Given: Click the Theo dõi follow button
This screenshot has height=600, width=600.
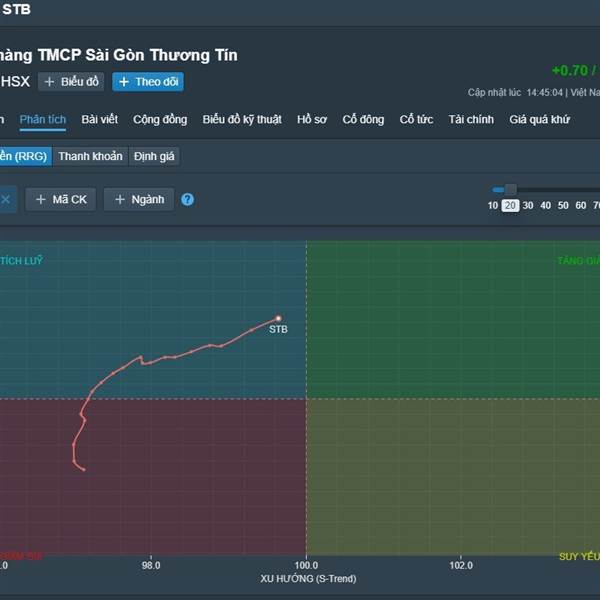Looking at the screenshot, I should pyautogui.click(x=148, y=82).
